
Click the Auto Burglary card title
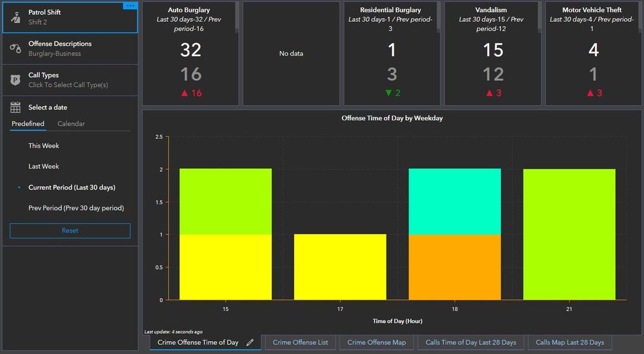pyautogui.click(x=189, y=10)
